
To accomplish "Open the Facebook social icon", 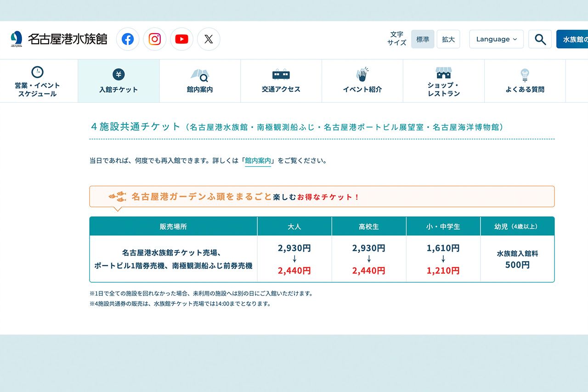I will click(128, 39).
